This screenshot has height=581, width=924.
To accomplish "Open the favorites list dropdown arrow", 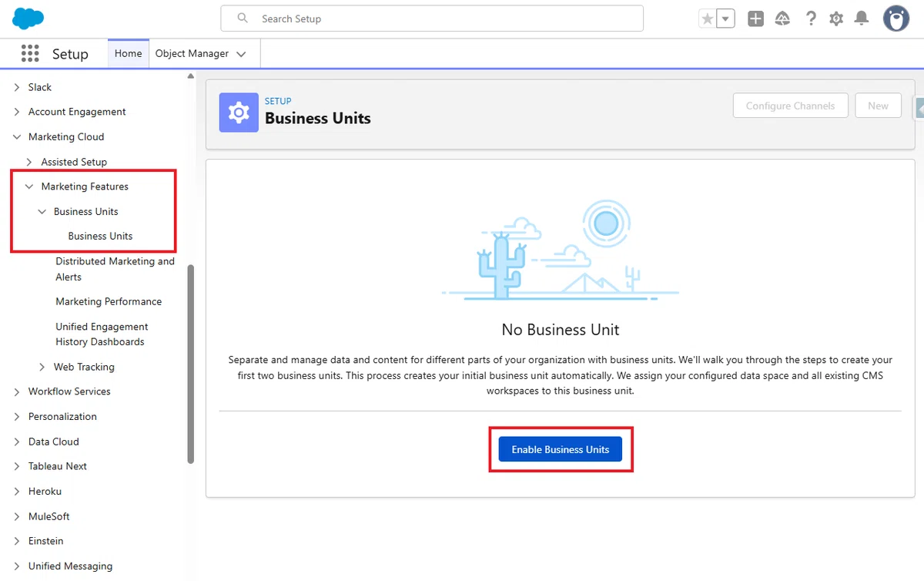I will [x=725, y=19].
